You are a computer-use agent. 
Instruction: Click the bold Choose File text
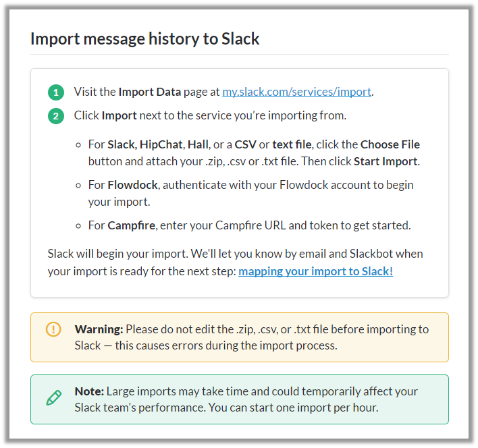pyautogui.click(x=390, y=144)
